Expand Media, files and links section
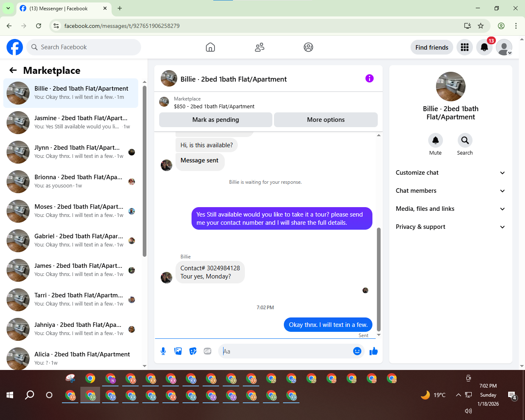 450,209
